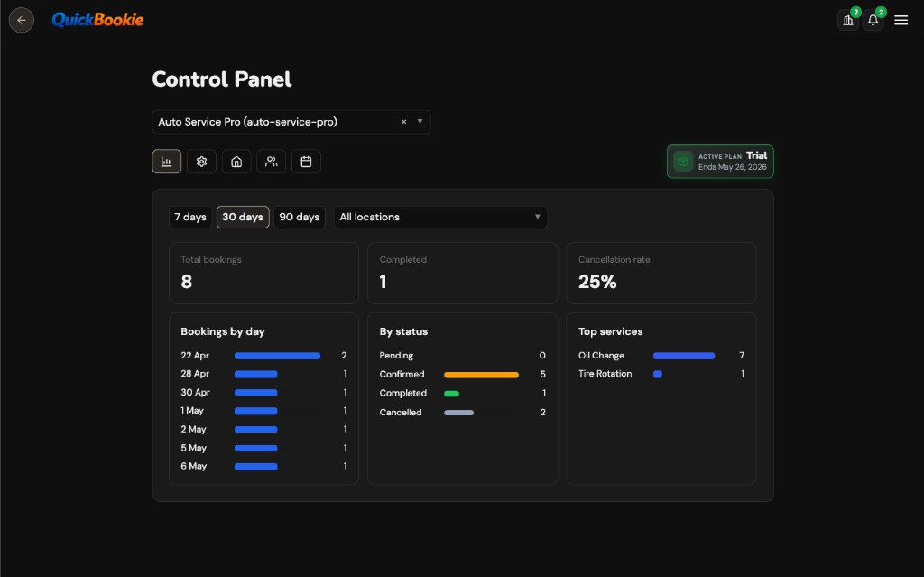Select the 90 days range
Screen dimensions: 924x577
coord(300,217)
